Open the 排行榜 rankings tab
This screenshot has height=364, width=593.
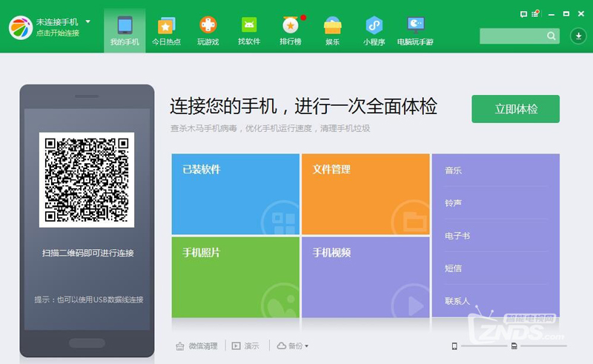[x=291, y=30]
